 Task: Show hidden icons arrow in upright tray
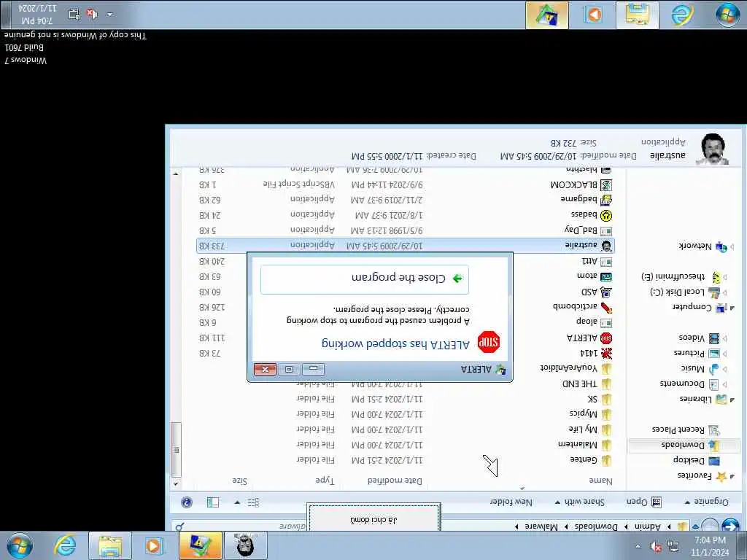[x=638, y=547]
